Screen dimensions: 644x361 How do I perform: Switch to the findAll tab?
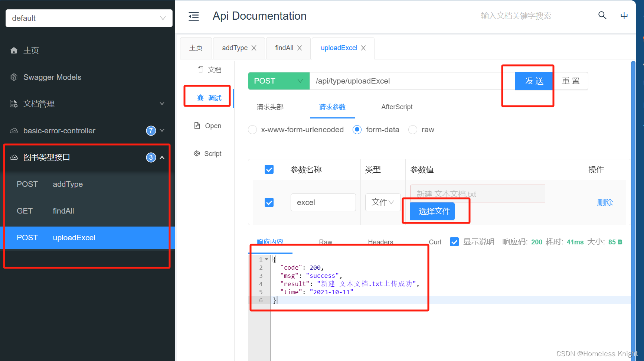(284, 48)
